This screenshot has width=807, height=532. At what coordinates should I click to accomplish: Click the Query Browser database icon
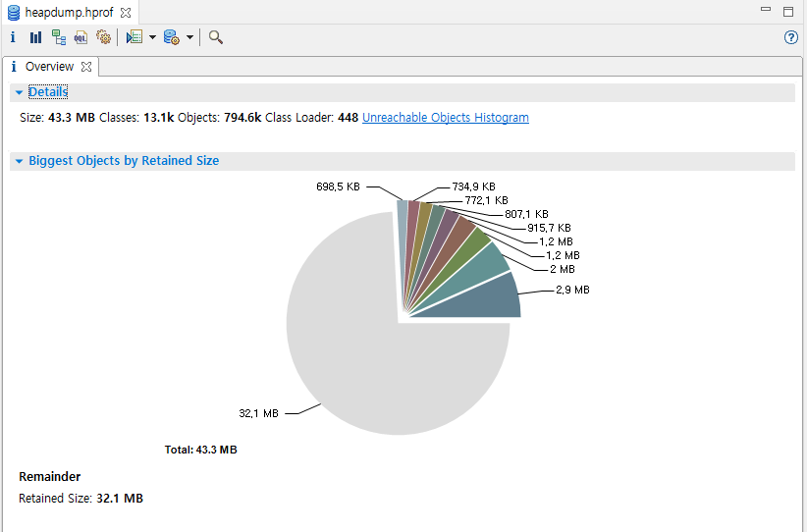coord(171,37)
